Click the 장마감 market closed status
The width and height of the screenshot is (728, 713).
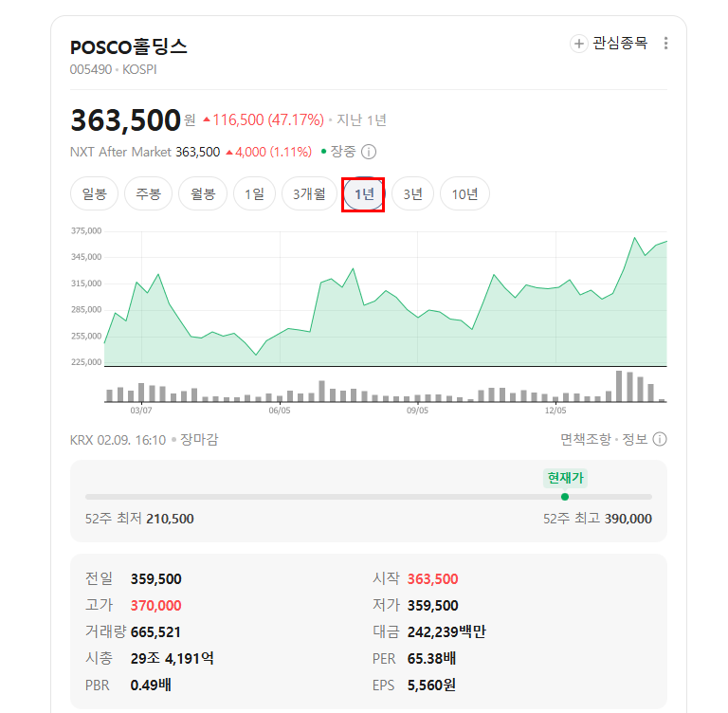click(x=199, y=439)
